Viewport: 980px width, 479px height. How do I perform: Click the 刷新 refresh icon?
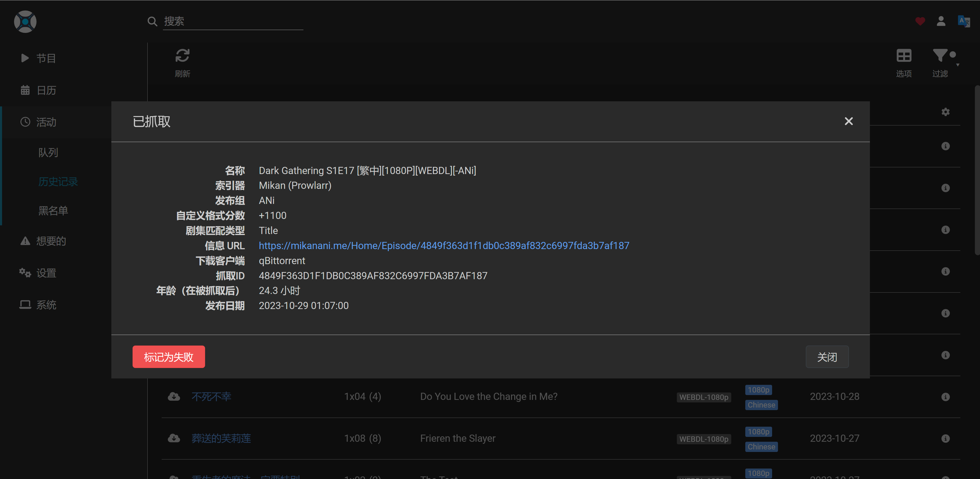pyautogui.click(x=182, y=55)
